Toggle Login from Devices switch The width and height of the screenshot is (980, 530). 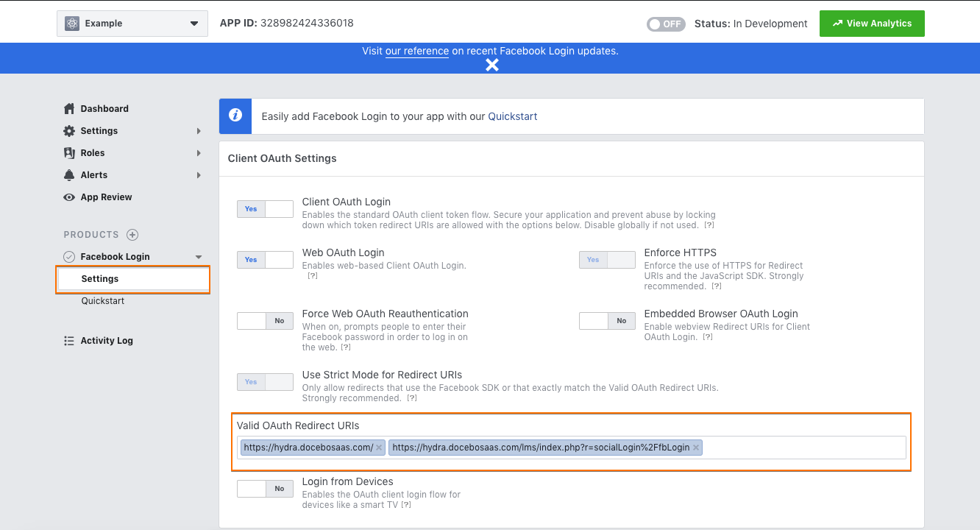(x=265, y=489)
